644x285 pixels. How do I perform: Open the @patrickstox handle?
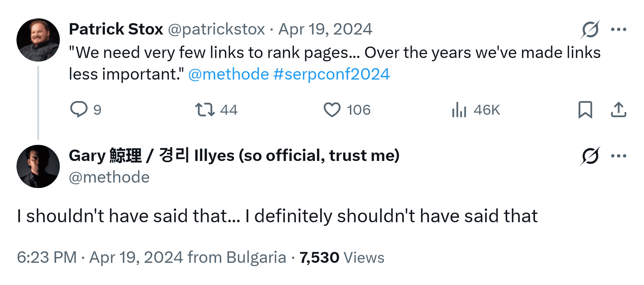point(216,29)
